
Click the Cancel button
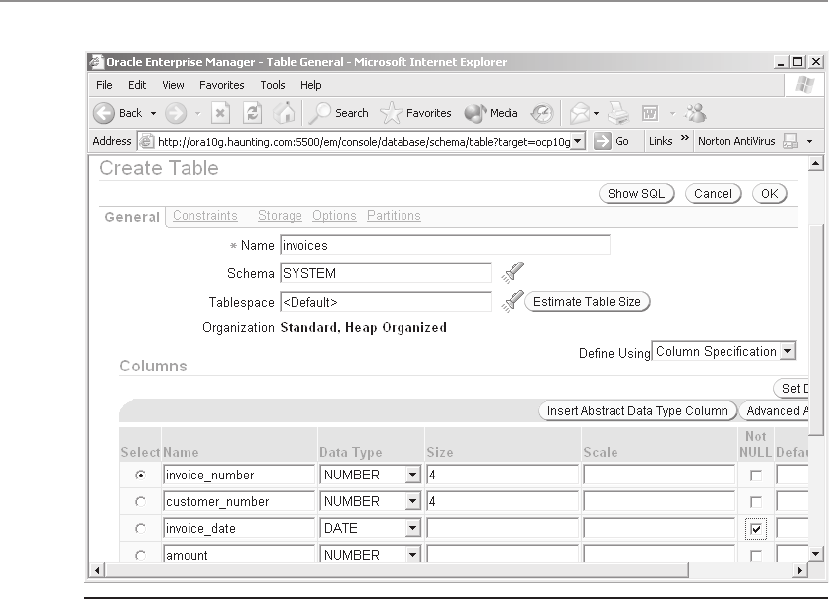click(713, 193)
